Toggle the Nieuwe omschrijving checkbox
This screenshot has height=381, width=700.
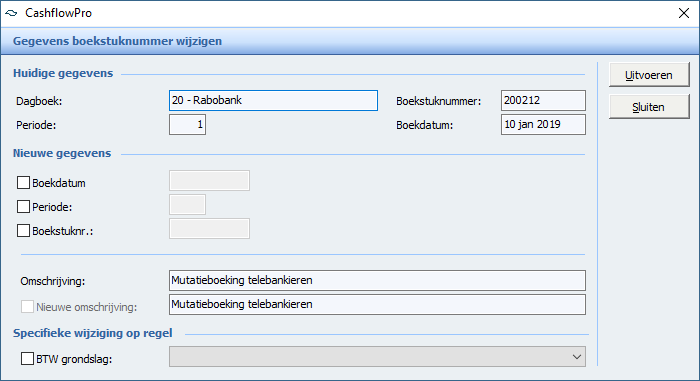pyautogui.click(x=27, y=307)
